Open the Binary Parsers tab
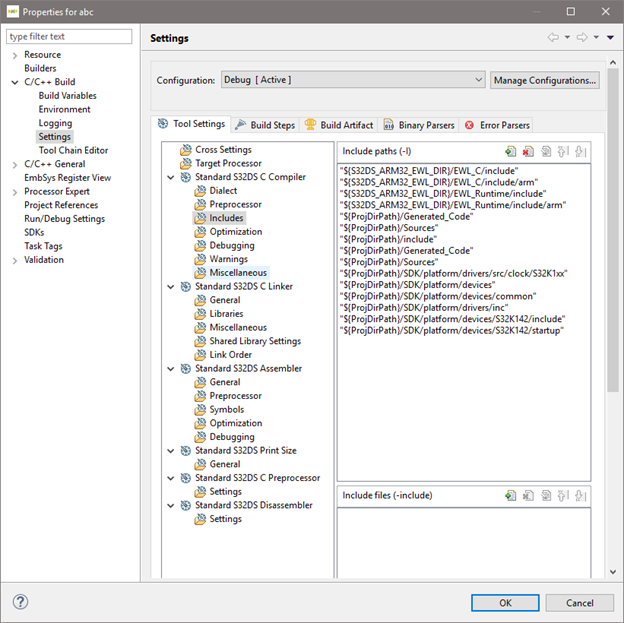624x623 pixels. (x=418, y=125)
